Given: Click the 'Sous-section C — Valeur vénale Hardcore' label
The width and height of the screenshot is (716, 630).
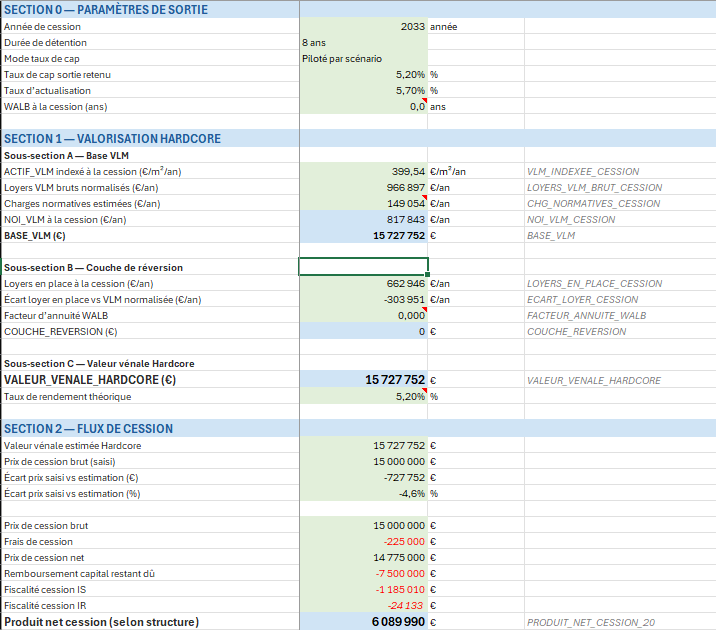Looking at the screenshot, I should click(99, 363).
